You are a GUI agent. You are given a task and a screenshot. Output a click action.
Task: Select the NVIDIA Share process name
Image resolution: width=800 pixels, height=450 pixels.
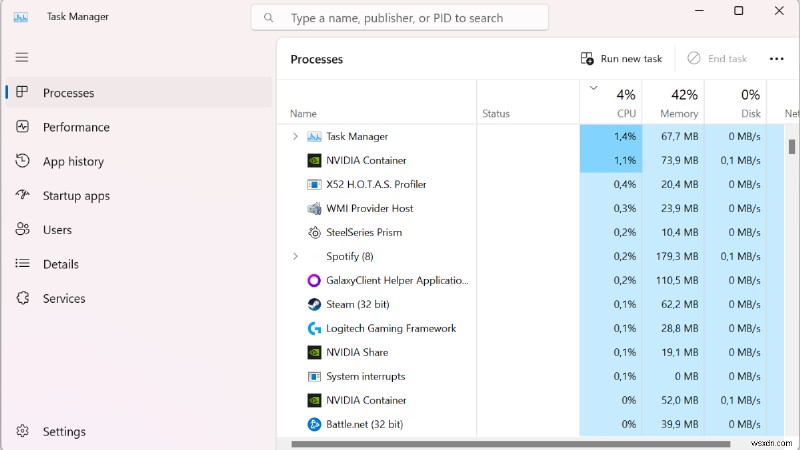[357, 352]
